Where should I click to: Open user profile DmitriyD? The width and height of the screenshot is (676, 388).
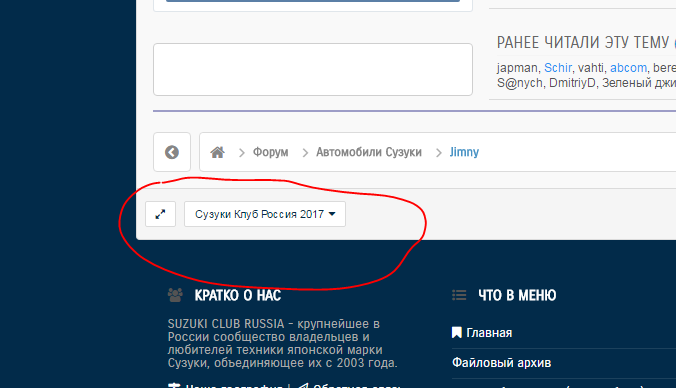coord(572,83)
